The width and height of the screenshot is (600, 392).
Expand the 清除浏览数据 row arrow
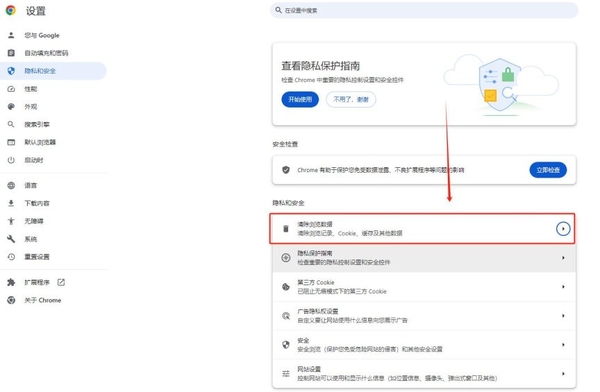pos(563,229)
